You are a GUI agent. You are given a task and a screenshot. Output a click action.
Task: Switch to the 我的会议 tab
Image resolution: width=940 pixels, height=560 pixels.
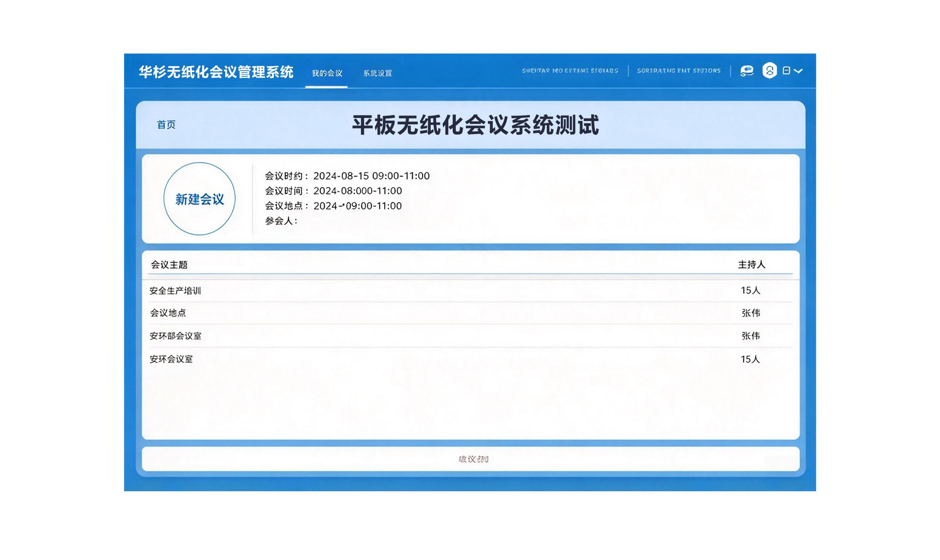(x=326, y=73)
